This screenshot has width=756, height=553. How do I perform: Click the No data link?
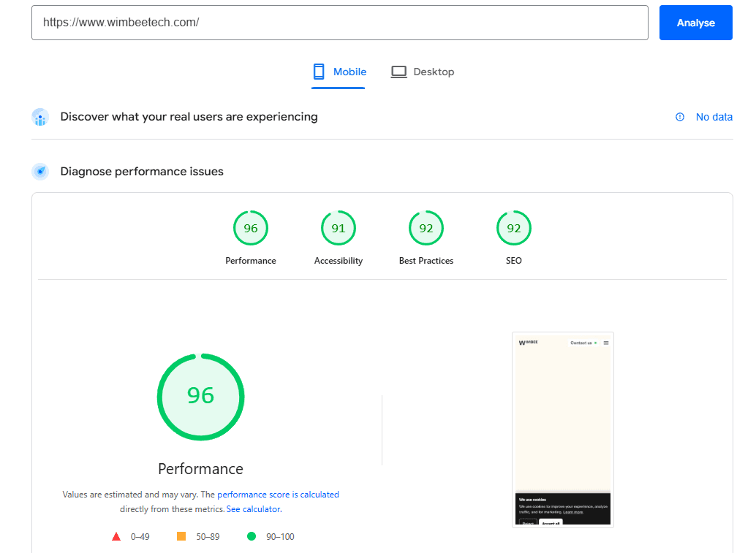click(x=714, y=117)
